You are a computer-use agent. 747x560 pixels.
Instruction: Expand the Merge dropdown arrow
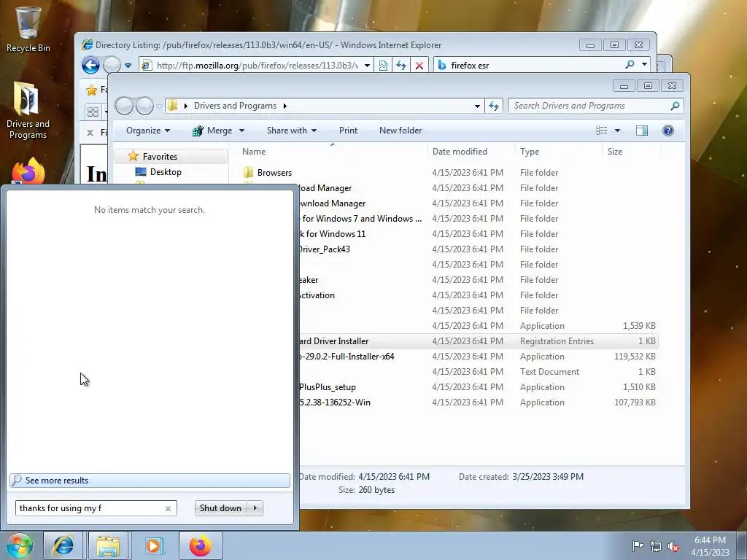[241, 131]
